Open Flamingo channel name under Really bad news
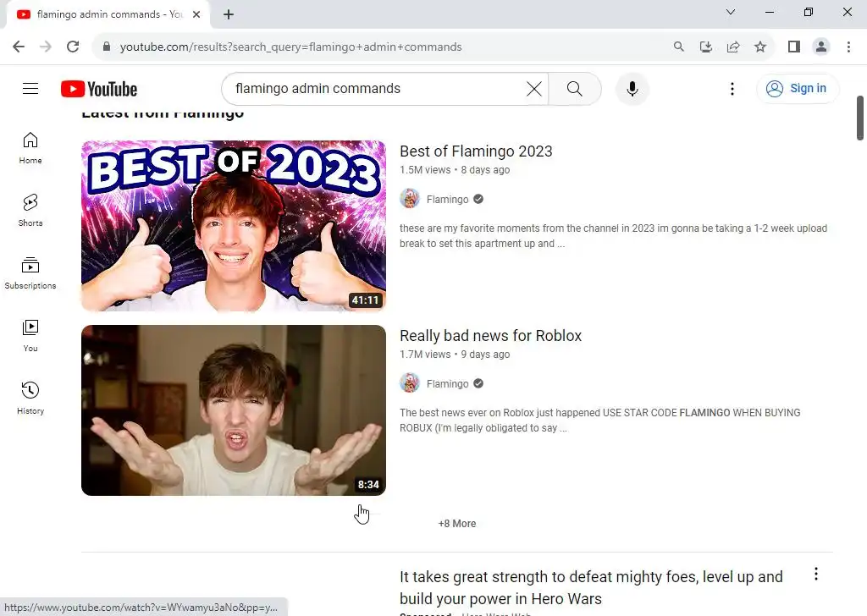The height and width of the screenshot is (616, 867). point(447,383)
